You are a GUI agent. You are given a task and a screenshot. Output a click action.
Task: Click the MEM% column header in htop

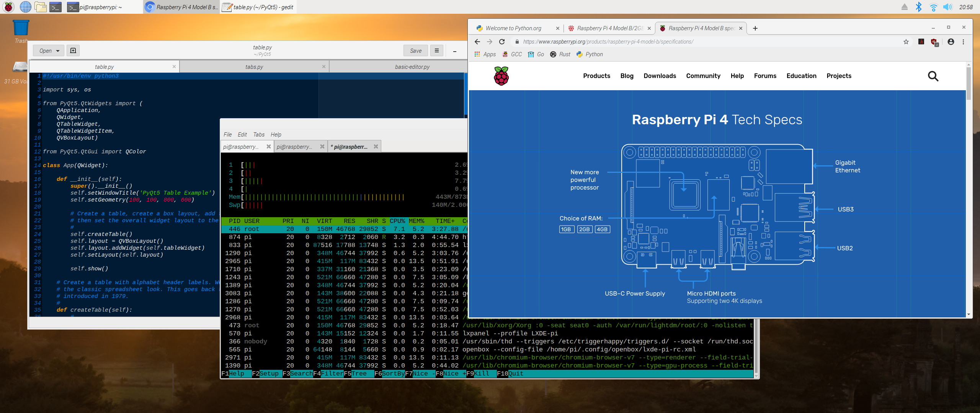pos(416,221)
